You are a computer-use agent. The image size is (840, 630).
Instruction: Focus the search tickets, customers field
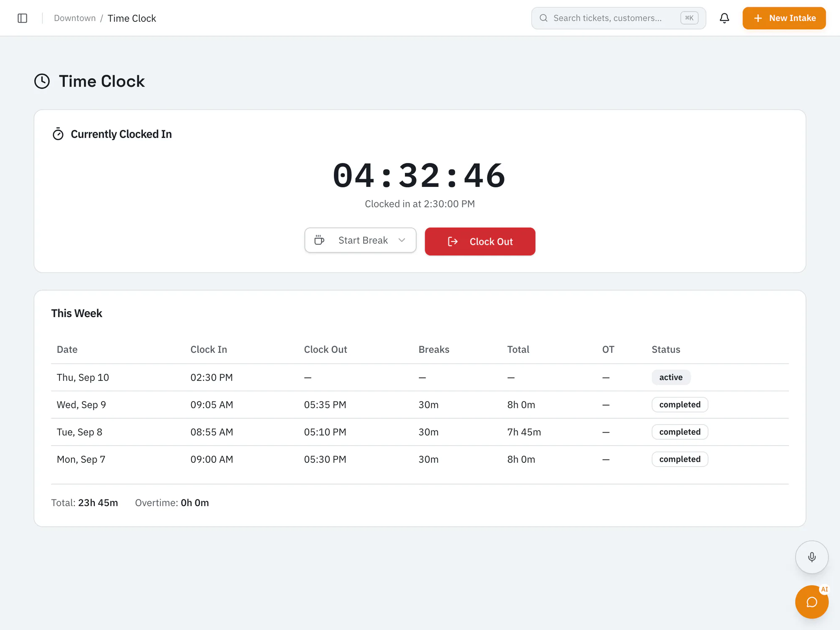coord(619,18)
